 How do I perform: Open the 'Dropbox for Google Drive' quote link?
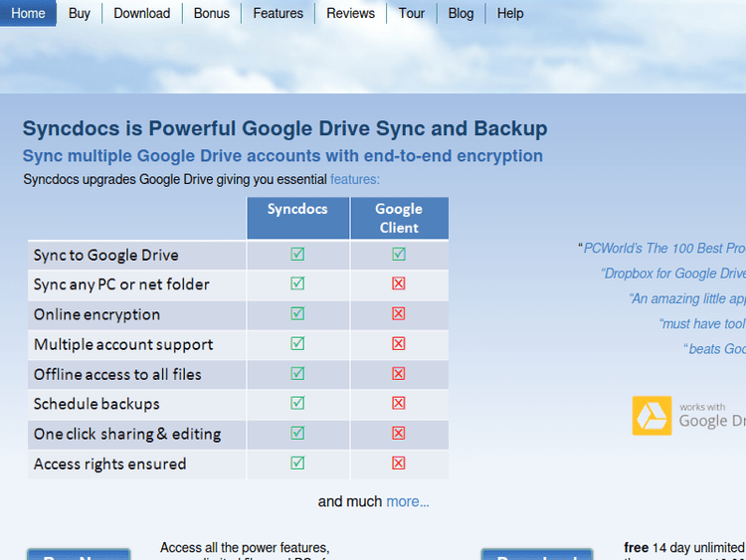click(673, 274)
